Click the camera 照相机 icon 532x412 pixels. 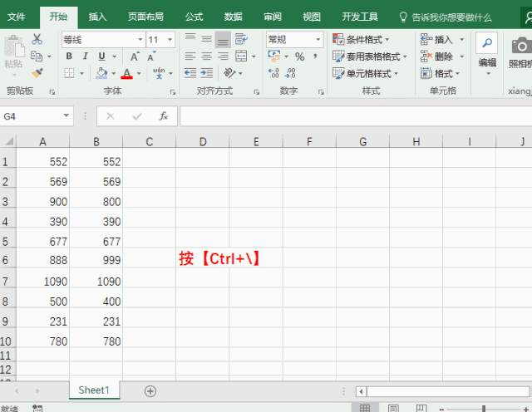521,46
